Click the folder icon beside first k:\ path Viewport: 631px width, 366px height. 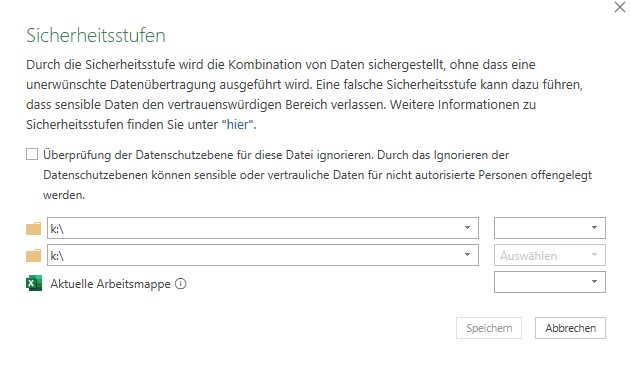tap(33, 228)
